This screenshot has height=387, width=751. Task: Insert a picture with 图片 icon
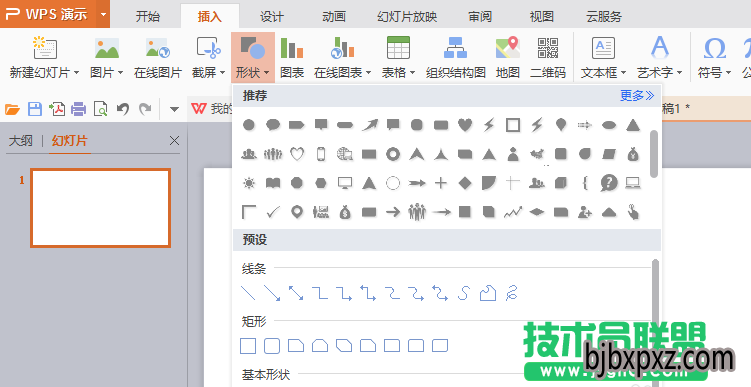tap(107, 48)
